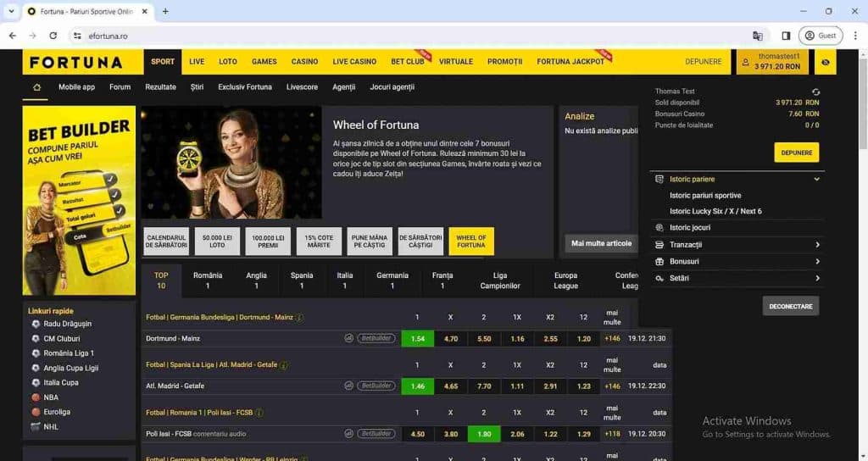Open statistics icon for Poli Iasi - FCSB

[x=348, y=434]
